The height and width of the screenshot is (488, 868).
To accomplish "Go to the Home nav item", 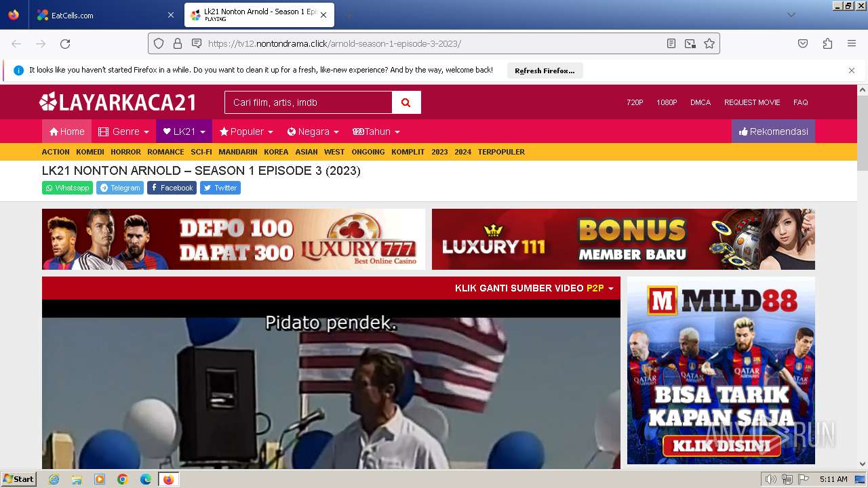I will click(x=66, y=131).
